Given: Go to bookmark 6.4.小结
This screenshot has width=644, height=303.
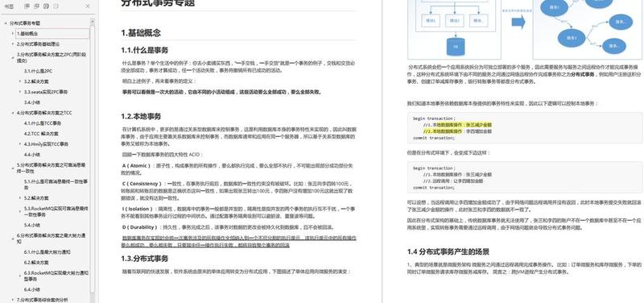Looking at the screenshot, I should (x=32, y=289).
